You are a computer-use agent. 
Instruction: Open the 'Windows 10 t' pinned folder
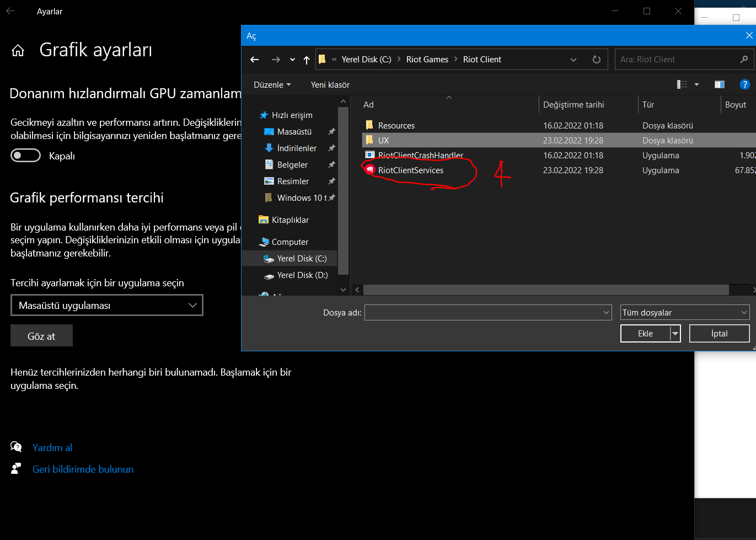pyautogui.click(x=302, y=198)
